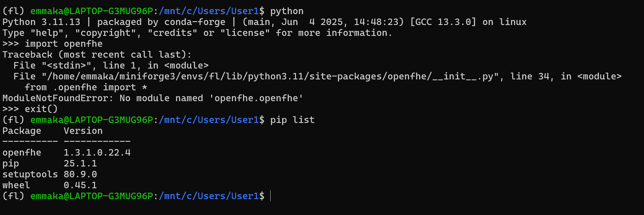
Task: Click the "python" command on the first line
Action: 286,11
